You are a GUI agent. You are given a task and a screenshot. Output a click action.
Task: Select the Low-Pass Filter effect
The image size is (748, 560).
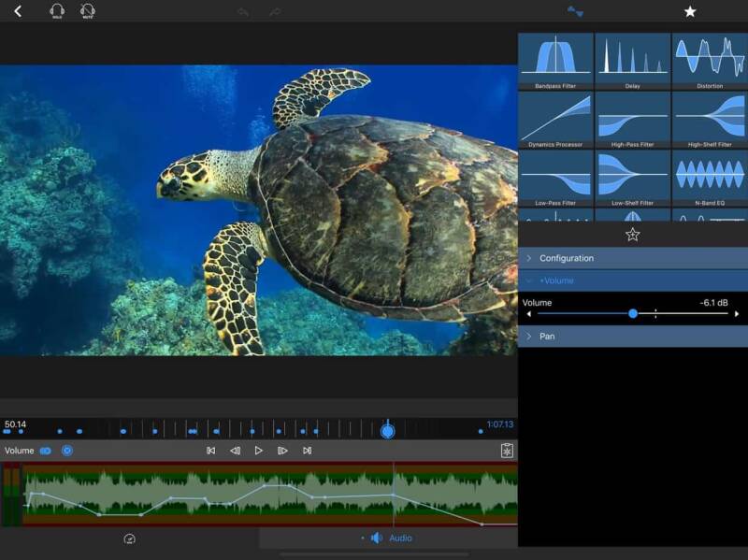555,179
